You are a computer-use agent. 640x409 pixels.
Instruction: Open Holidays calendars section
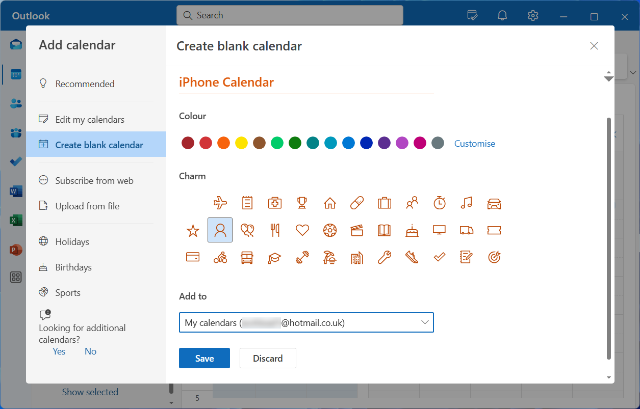[x=96, y=242]
